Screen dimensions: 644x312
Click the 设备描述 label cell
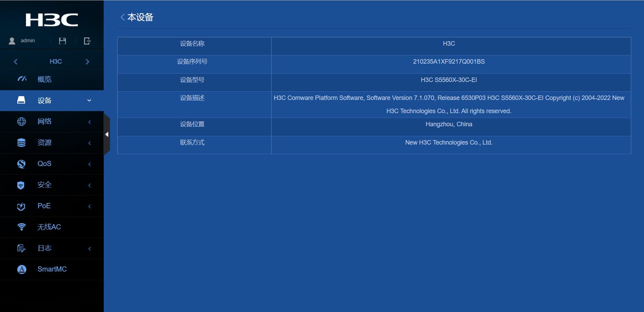[194, 104]
